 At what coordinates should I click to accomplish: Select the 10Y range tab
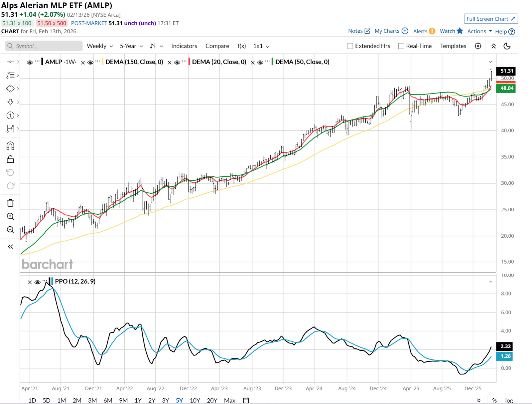[195, 400]
